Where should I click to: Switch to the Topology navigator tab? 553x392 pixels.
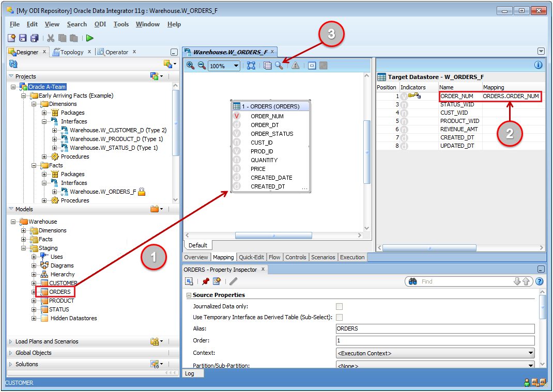[71, 52]
